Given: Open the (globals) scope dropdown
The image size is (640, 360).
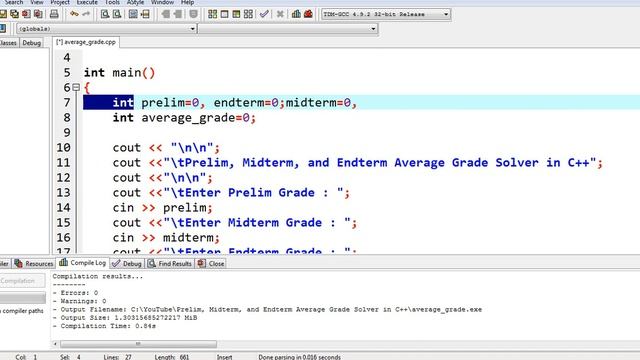Looking at the screenshot, I should [107, 29].
